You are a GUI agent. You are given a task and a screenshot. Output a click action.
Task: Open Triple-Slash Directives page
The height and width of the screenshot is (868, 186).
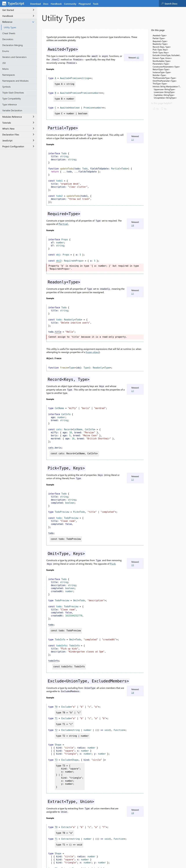[x=18, y=93]
